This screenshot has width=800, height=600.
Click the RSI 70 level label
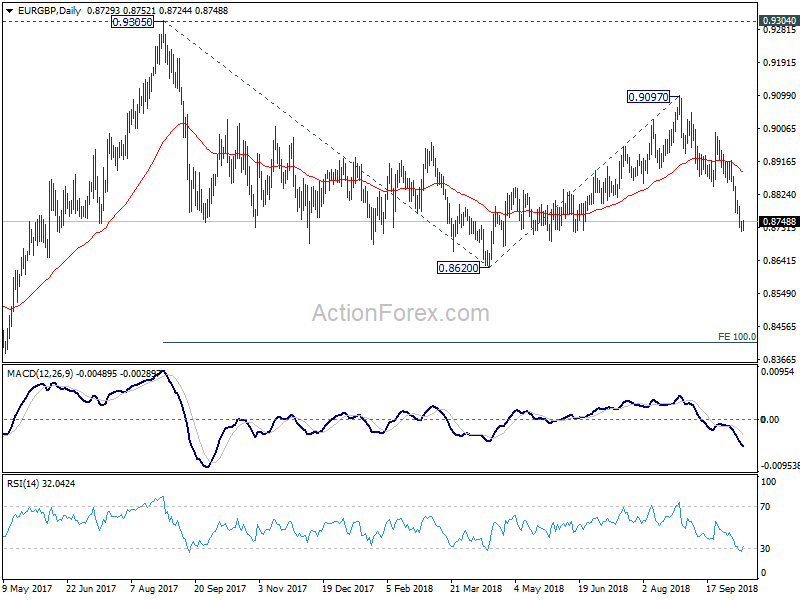765,507
